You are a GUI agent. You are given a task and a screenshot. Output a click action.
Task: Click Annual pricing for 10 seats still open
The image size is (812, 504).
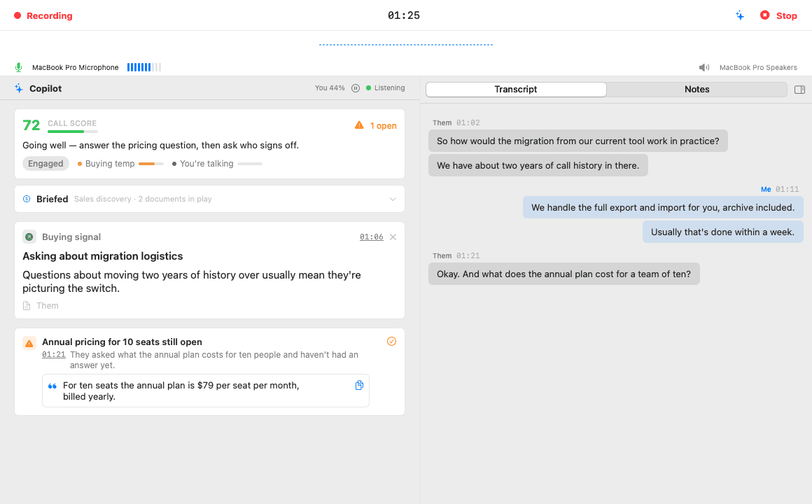122,342
